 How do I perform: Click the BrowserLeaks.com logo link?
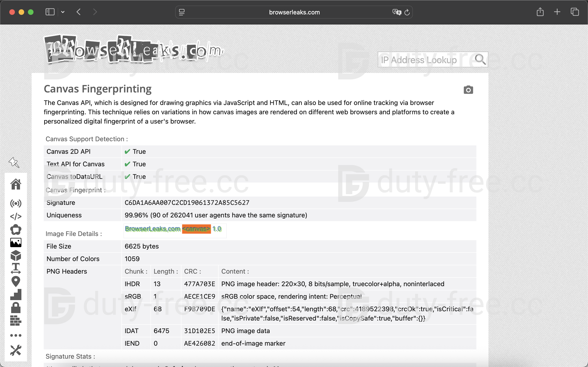click(x=134, y=50)
